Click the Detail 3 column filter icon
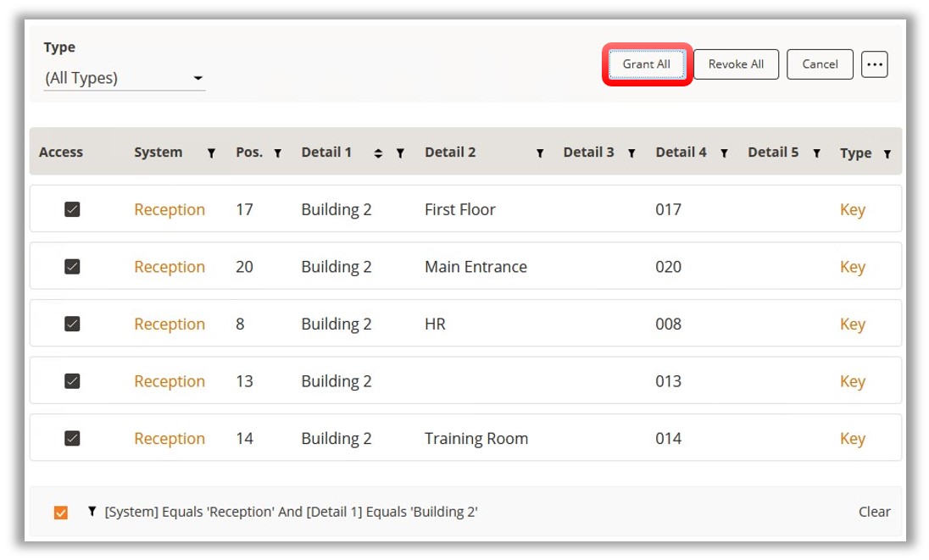This screenshot has width=929, height=560. (x=631, y=153)
